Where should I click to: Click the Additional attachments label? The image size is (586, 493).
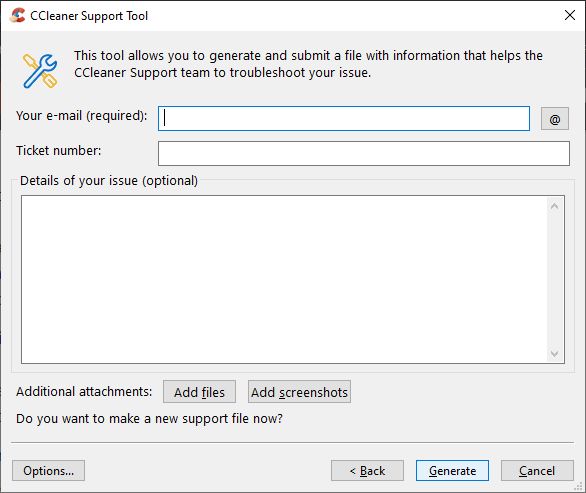(84, 391)
